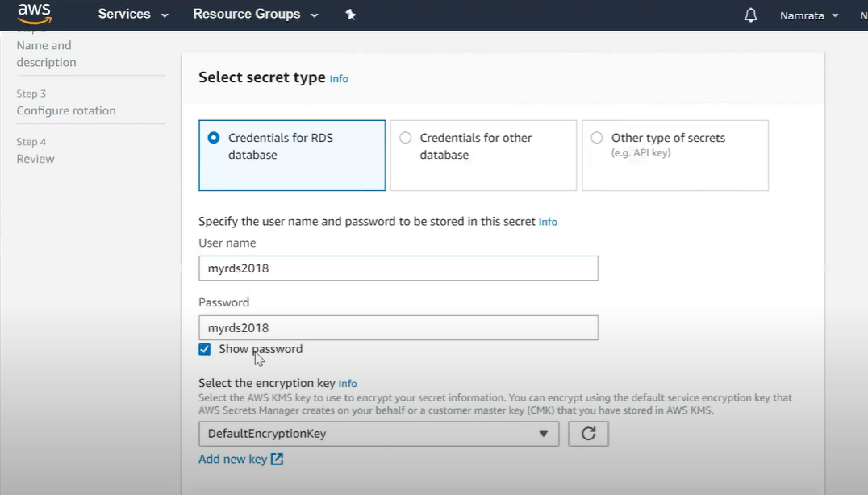Refresh the encryption key list
Screen dimensions: 868x495
pos(588,434)
